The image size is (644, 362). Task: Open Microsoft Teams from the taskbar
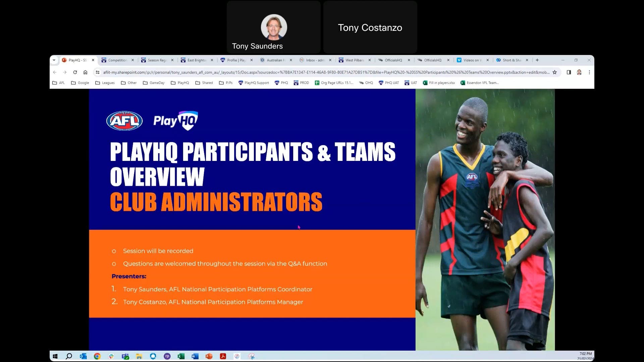pyautogui.click(x=125, y=356)
